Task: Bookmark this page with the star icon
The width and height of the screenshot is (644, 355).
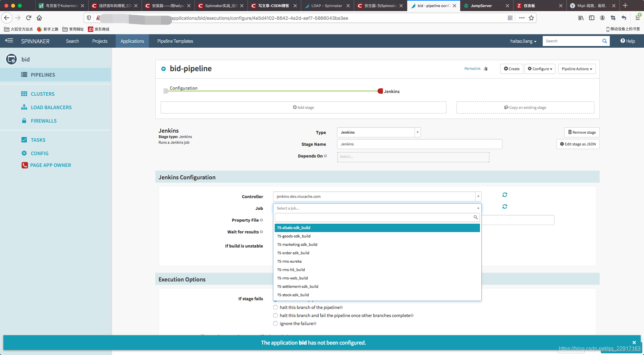Action: coord(531,18)
